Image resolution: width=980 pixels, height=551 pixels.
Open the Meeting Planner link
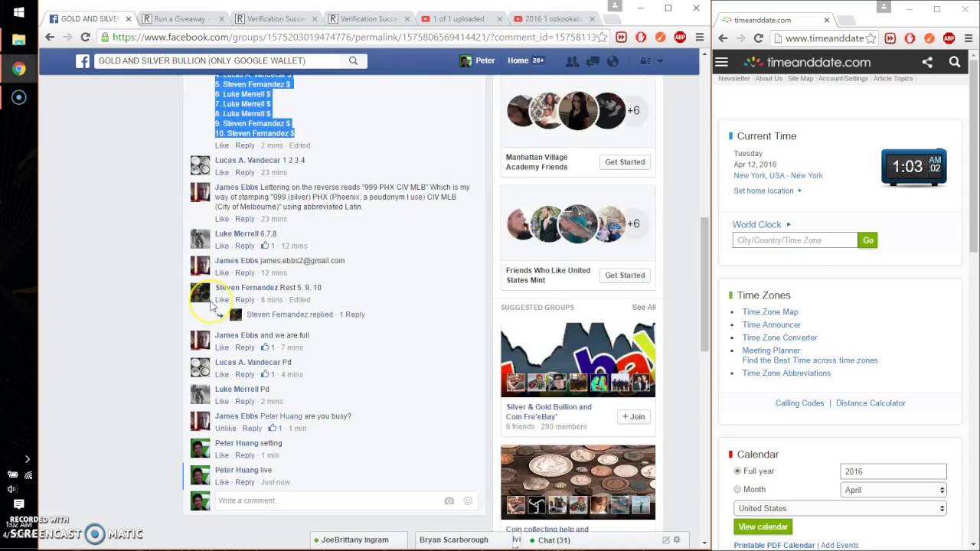(x=772, y=350)
